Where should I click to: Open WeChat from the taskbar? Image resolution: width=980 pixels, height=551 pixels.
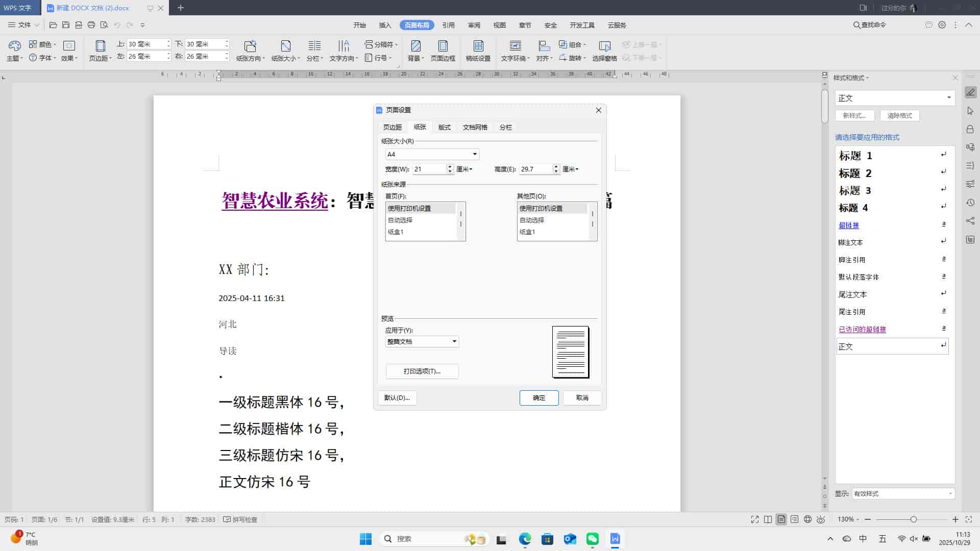[x=593, y=539]
